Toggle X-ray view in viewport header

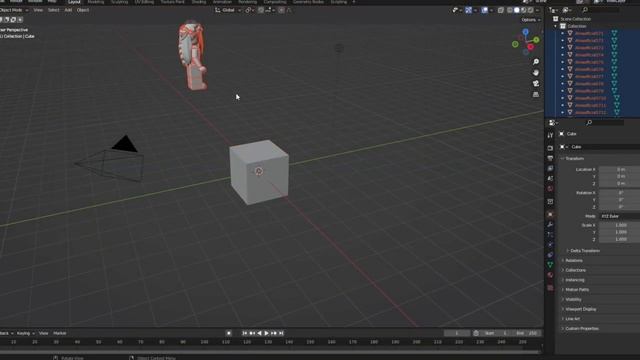coord(501,10)
